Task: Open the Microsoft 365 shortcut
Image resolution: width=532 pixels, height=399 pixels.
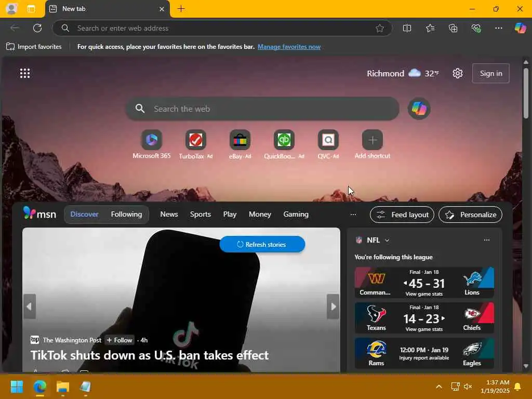Action: (x=151, y=144)
